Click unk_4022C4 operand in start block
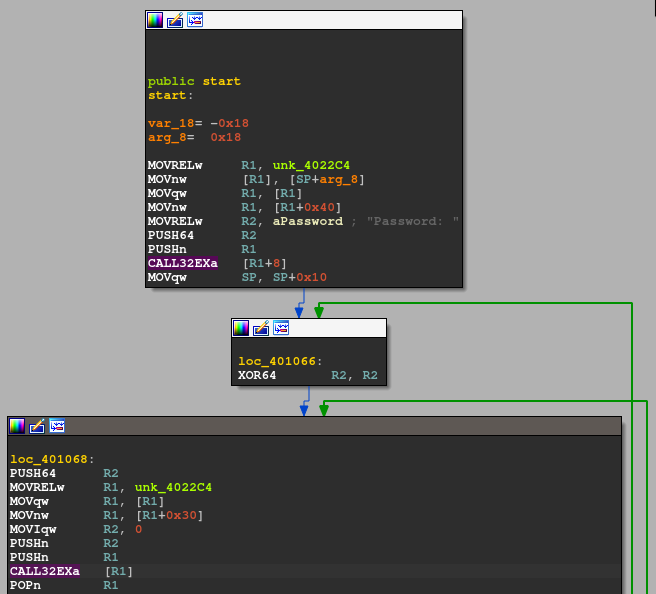656x594 pixels. [311, 165]
